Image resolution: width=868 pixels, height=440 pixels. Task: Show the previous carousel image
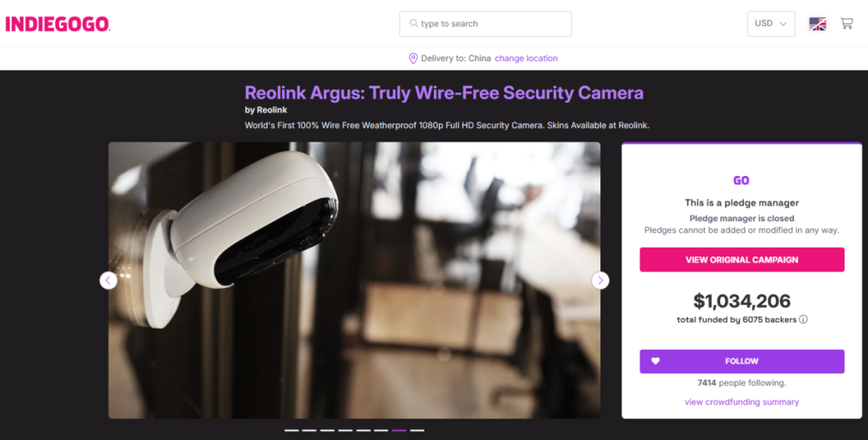(108, 281)
